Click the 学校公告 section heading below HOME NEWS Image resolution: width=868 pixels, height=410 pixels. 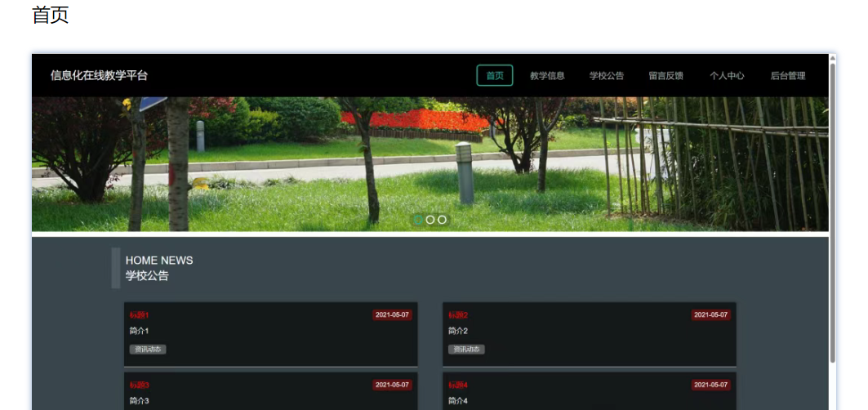147,276
